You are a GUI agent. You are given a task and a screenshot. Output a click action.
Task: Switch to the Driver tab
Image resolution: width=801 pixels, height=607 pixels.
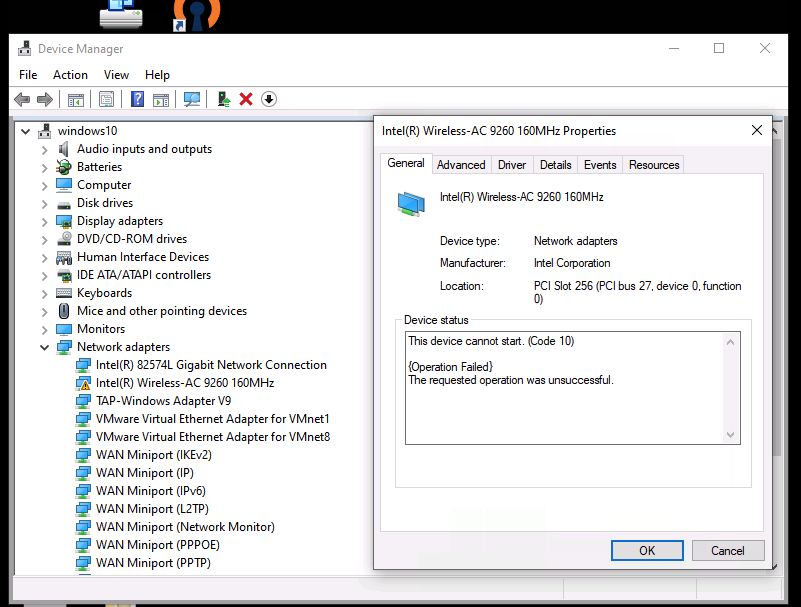click(x=512, y=165)
